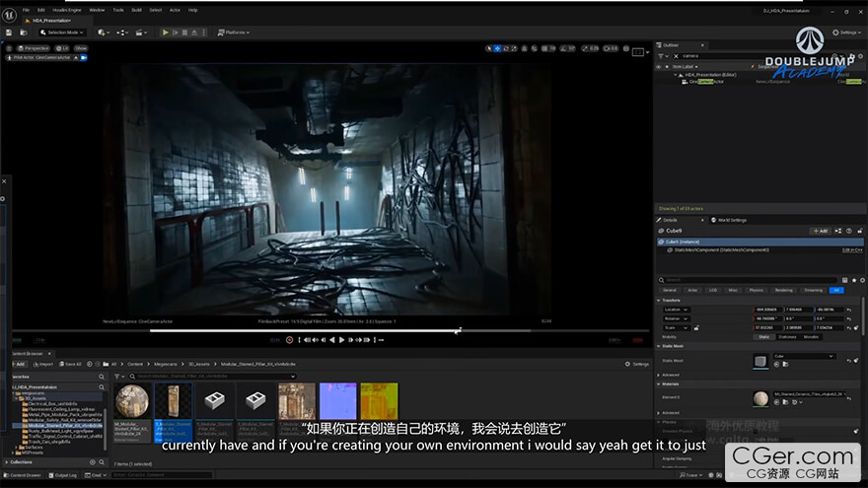Screen dimensions: 868x488
Task: Select the Movable mobility option
Action: [811, 337]
